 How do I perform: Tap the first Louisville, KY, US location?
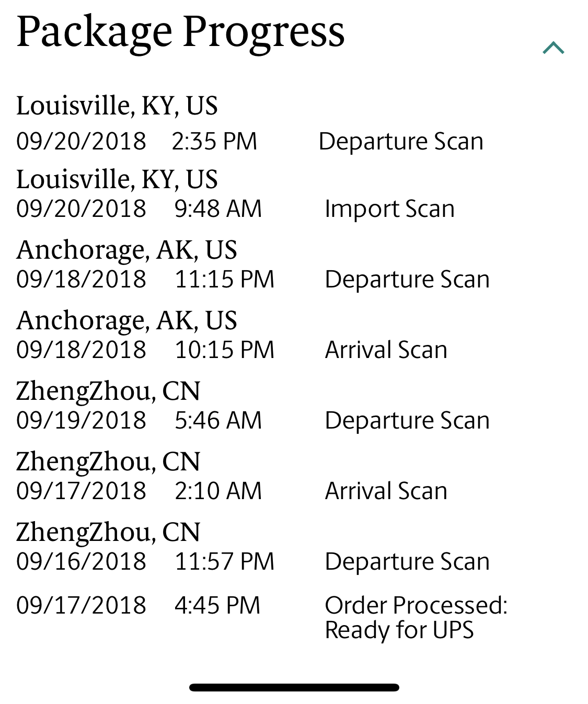pos(117,106)
